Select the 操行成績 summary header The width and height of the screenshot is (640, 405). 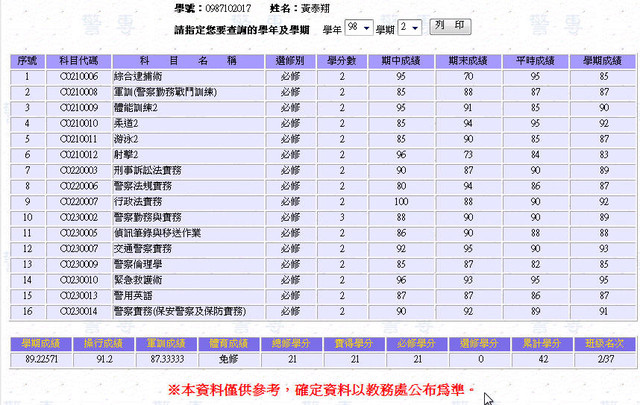104,344
